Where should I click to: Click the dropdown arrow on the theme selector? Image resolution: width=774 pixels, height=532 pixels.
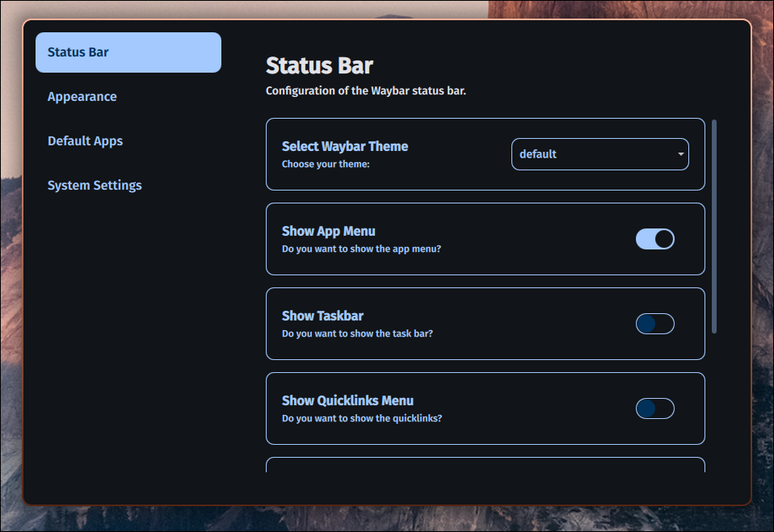tap(680, 153)
